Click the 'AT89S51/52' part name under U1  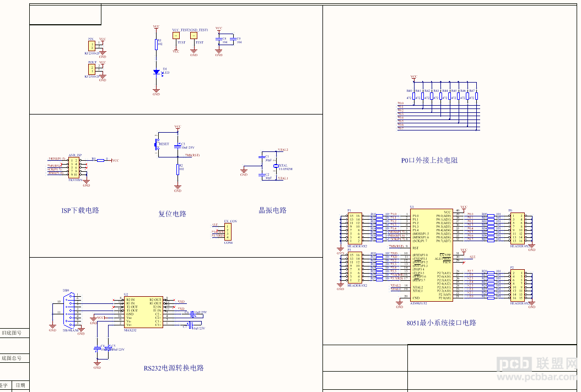pos(418,303)
